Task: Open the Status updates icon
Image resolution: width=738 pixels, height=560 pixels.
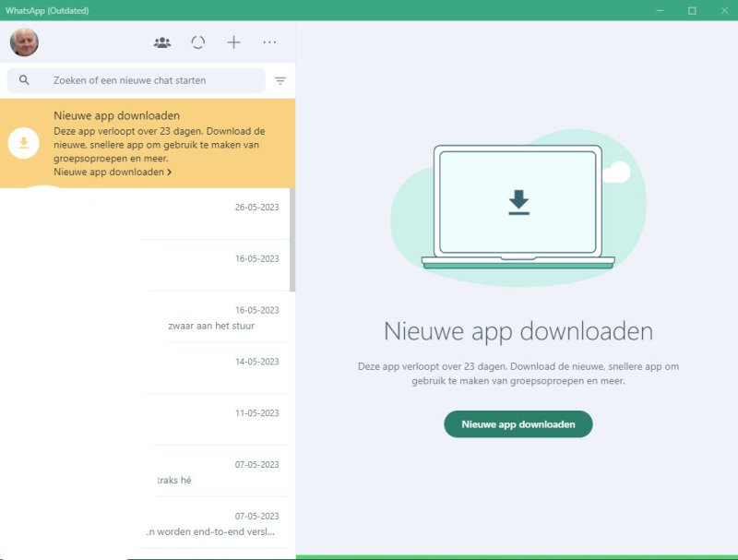Action: coord(197,42)
